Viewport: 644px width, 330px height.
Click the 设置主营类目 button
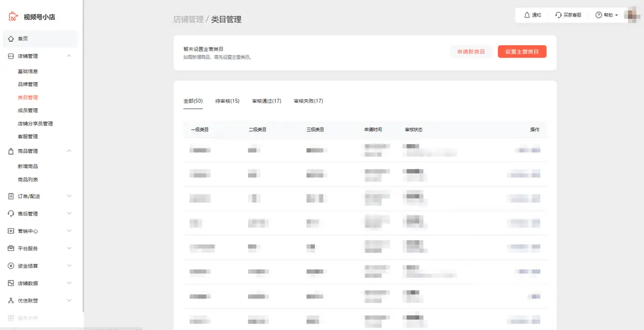(x=522, y=52)
